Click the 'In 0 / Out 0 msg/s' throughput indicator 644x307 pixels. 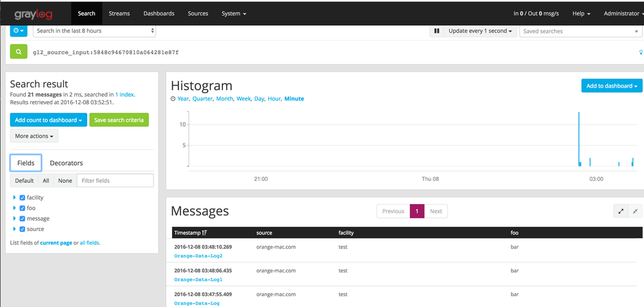click(536, 14)
